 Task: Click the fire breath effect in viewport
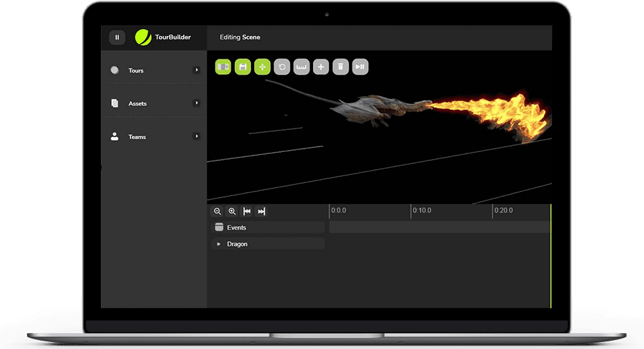491,116
